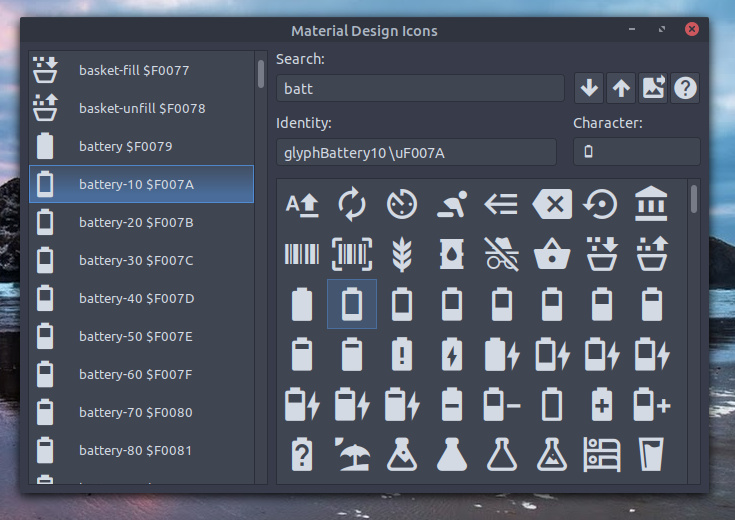Select list row battery-20 $F007B
The image size is (735, 520).
pos(141,222)
